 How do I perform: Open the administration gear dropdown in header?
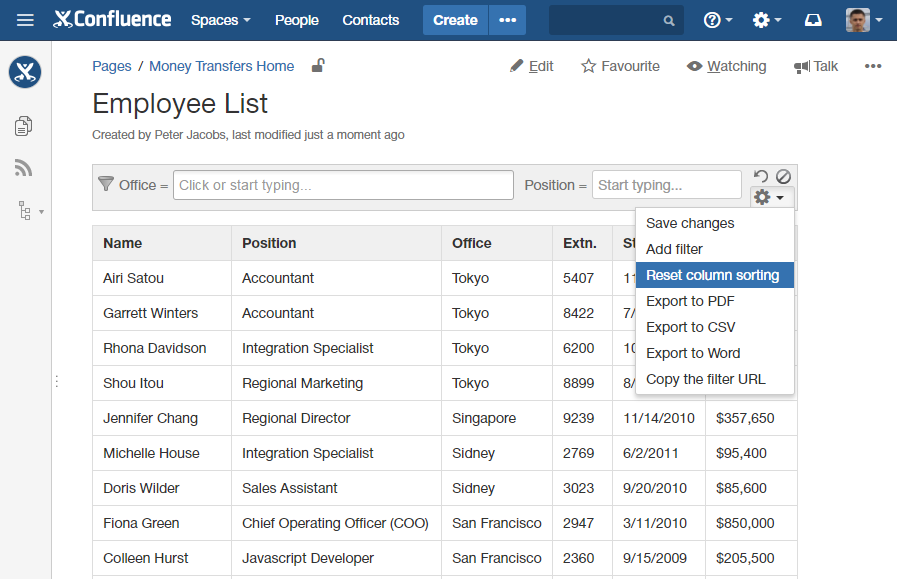pos(767,20)
